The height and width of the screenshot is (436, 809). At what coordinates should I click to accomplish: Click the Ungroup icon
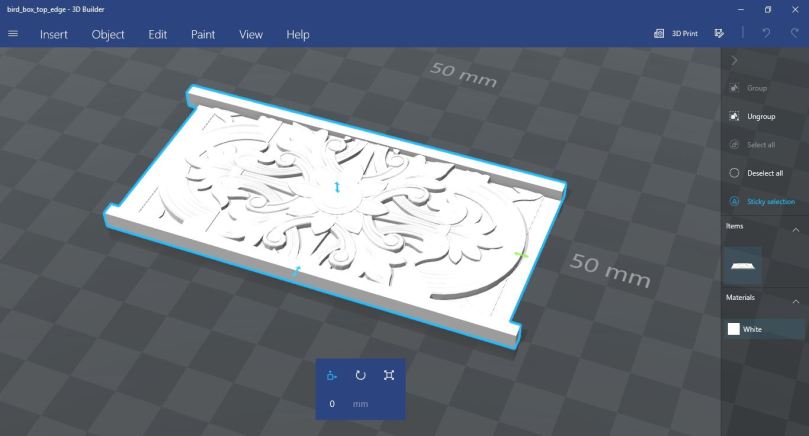pos(734,117)
